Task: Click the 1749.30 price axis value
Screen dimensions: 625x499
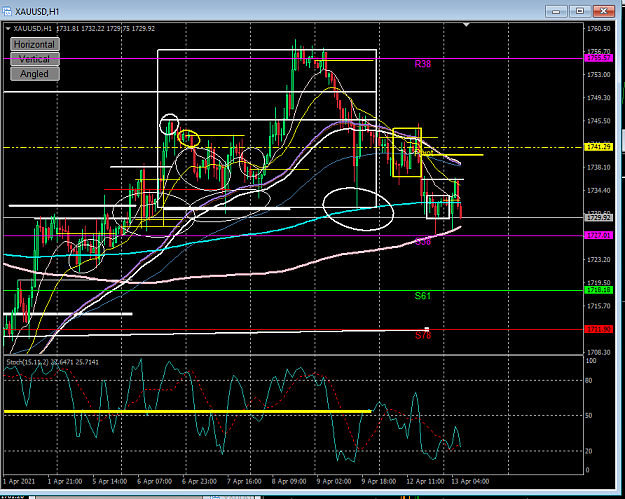Action: (598, 98)
